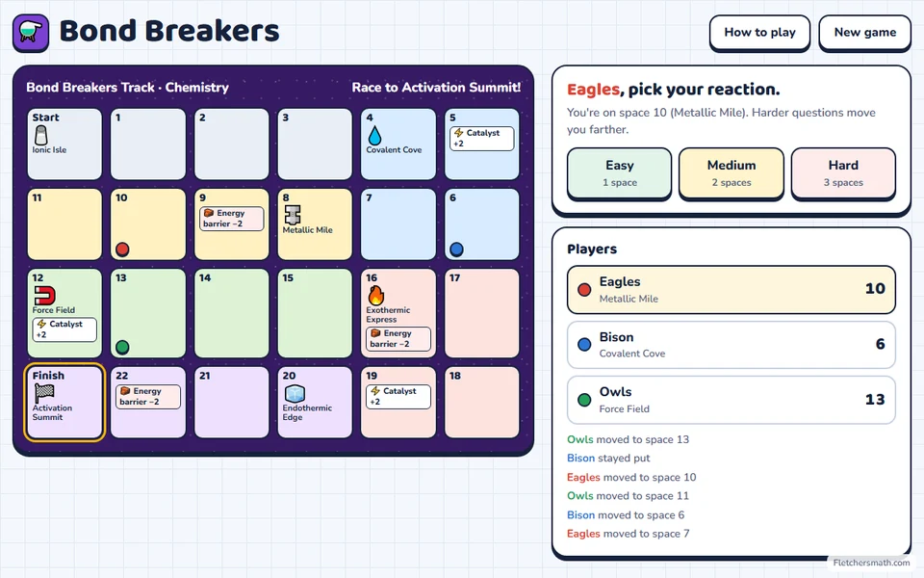This screenshot has height=578, width=924.
Task: Click board space 15
Action: click(315, 313)
